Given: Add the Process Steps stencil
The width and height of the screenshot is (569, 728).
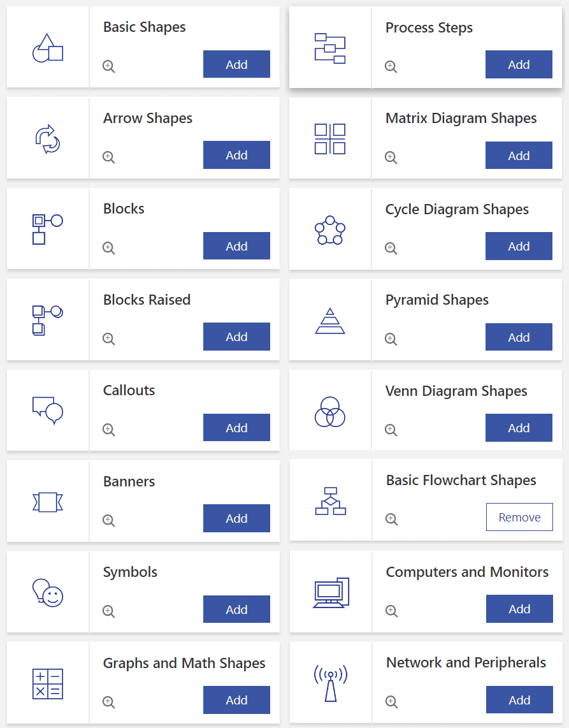Looking at the screenshot, I should coord(519,64).
